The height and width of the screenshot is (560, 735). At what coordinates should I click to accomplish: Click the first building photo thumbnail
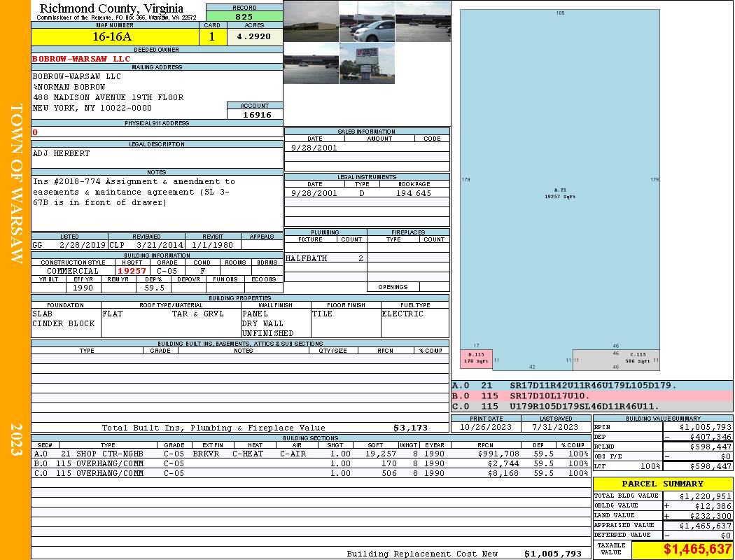click(311, 21)
